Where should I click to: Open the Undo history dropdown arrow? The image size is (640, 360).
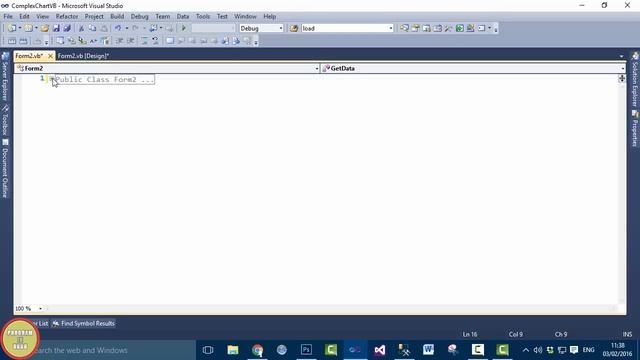127,28
